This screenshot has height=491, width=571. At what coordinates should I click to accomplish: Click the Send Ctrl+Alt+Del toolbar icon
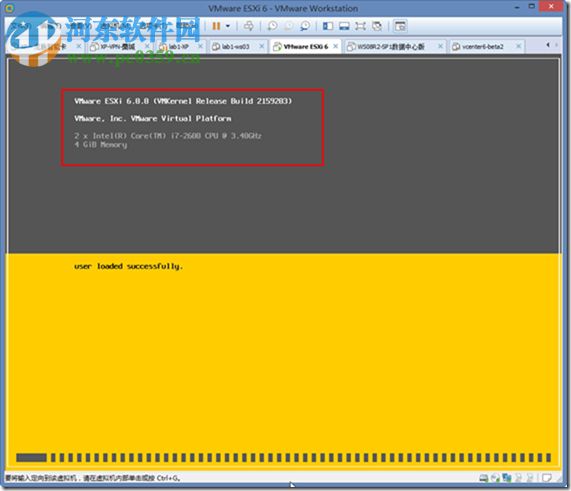coord(249,26)
